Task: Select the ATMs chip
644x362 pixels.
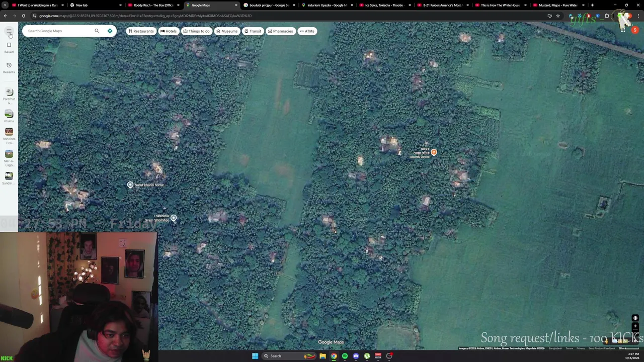Action: (x=307, y=31)
